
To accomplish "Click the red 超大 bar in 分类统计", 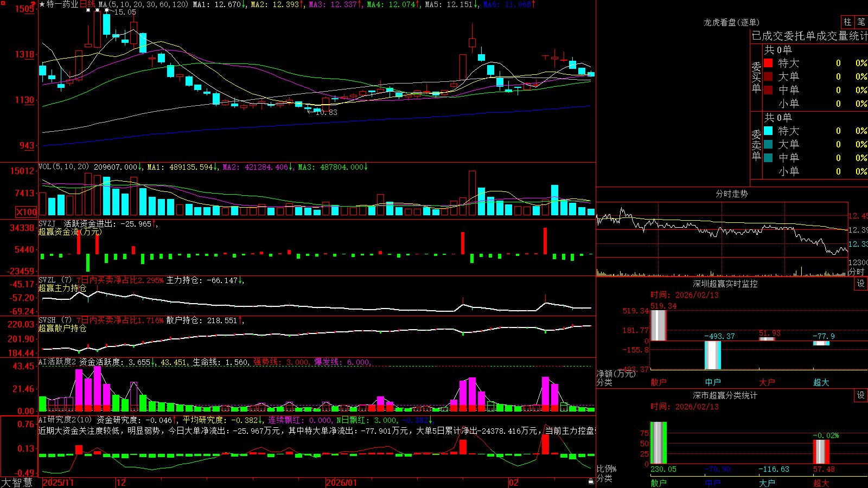I will (x=821, y=452).
